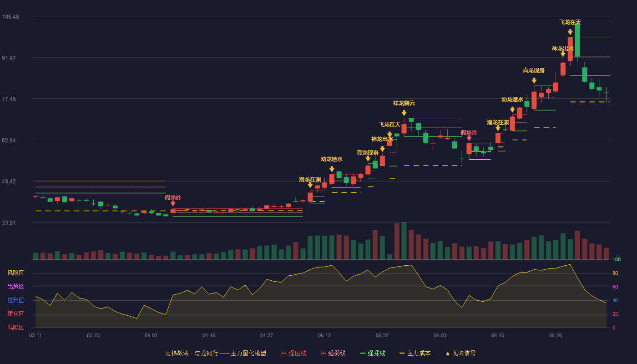Screen dimensions: 637x364
Task: Click the May 幼龙鲢水 signal arrow
Action: [332, 169]
